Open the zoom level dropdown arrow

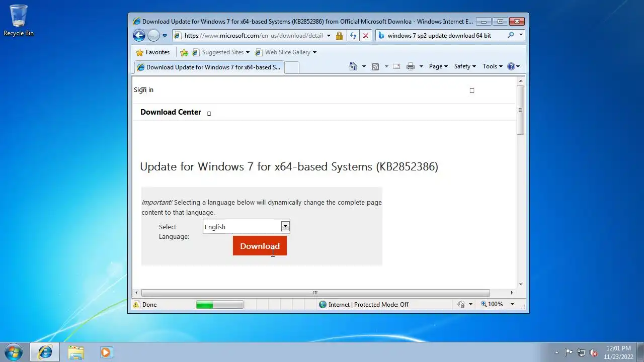[x=513, y=305]
